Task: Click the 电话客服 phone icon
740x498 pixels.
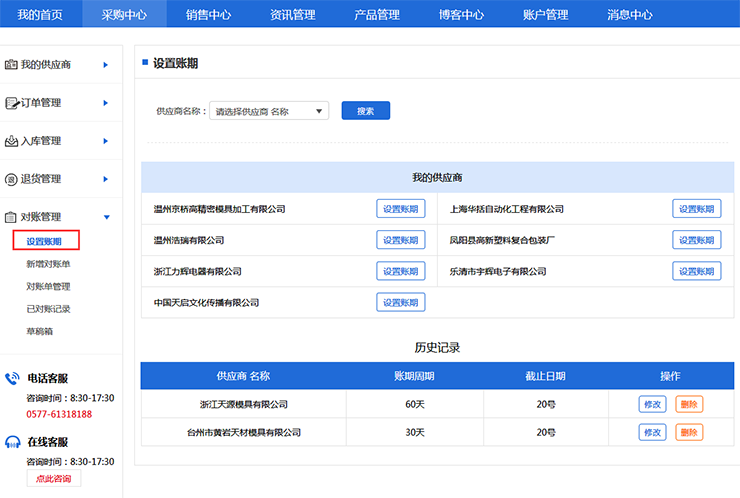Action: coord(12,378)
